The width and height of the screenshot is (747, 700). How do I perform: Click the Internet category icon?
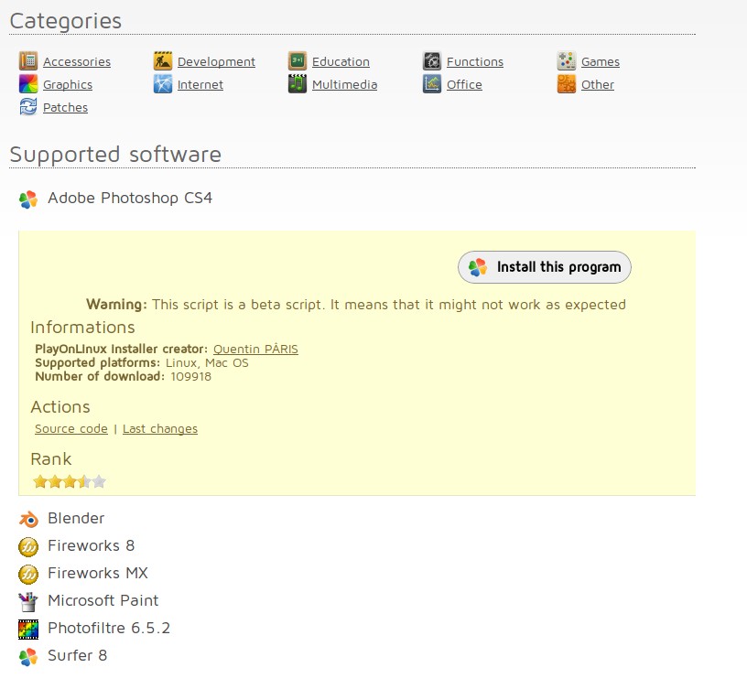click(162, 84)
